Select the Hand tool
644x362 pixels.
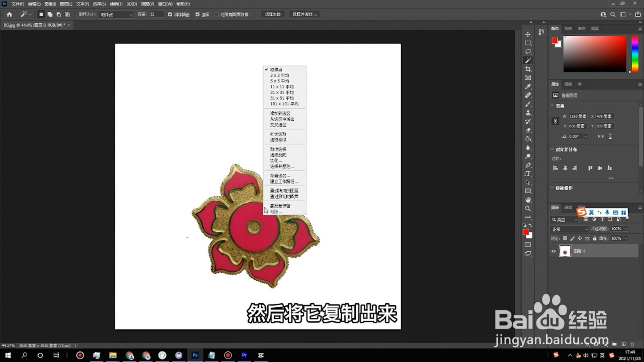tap(528, 200)
